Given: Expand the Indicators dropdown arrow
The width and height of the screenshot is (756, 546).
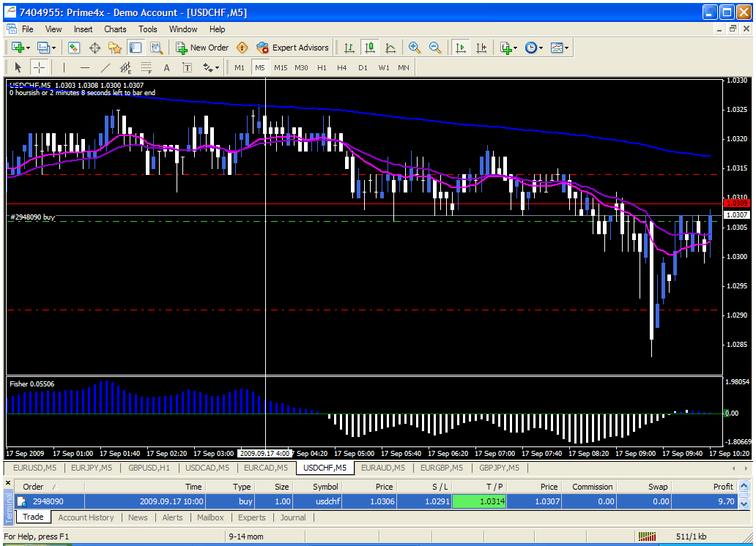Looking at the screenshot, I should pyautogui.click(x=516, y=48).
